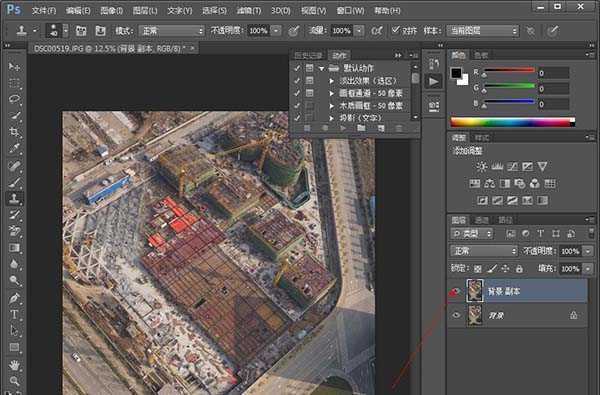This screenshot has height=395, width=600.
Task: Select the Zoom tool
Action: (15, 381)
